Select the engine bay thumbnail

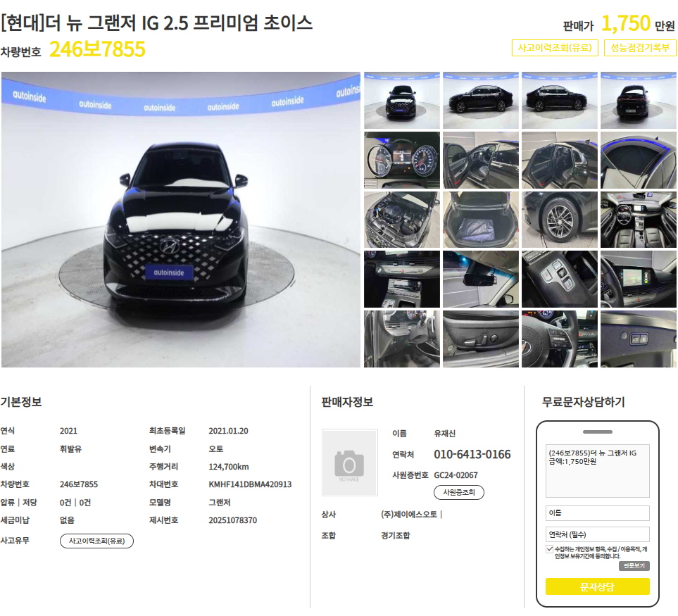click(402, 220)
